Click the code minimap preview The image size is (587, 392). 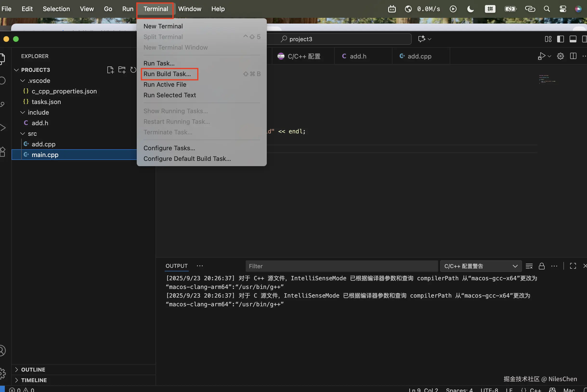(x=547, y=79)
